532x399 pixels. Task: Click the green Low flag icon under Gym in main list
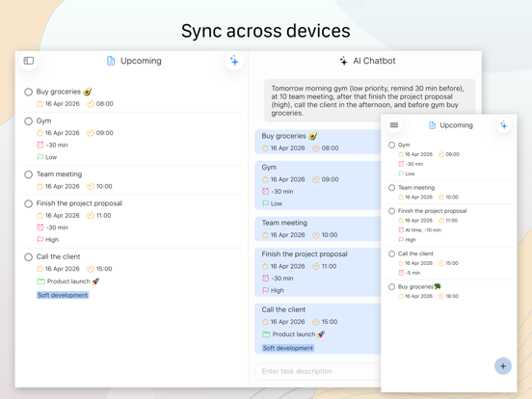[x=40, y=157]
